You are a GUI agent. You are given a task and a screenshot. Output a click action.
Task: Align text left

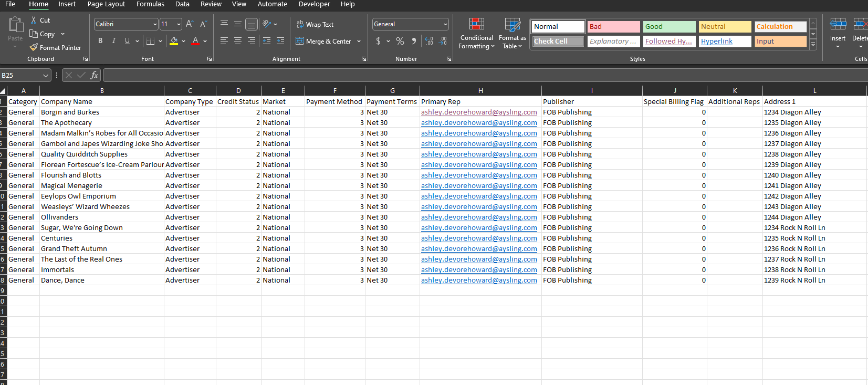tap(224, 41)
